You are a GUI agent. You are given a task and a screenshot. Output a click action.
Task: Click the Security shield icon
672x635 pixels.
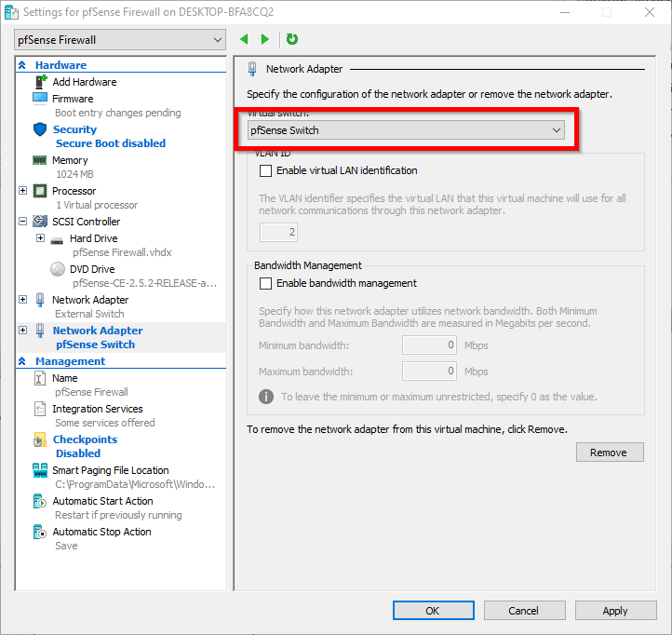click(40, 129)
